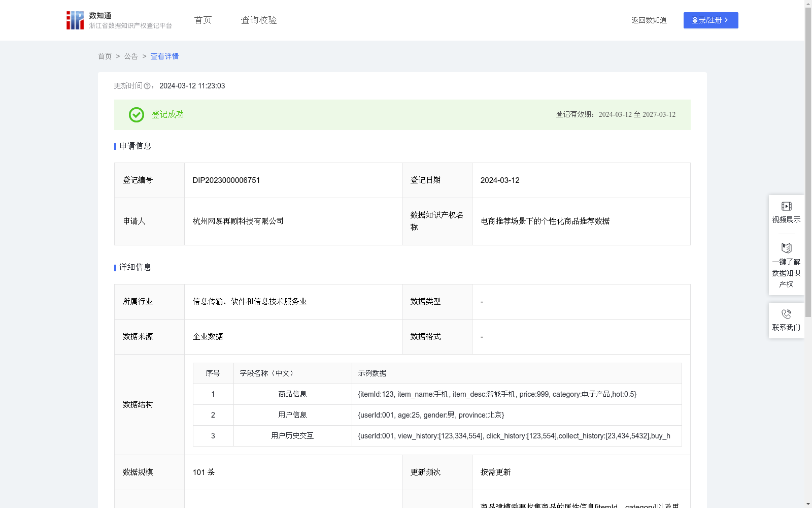Click the 登记编号 label cell
The image size is (812, 508).
150,180
